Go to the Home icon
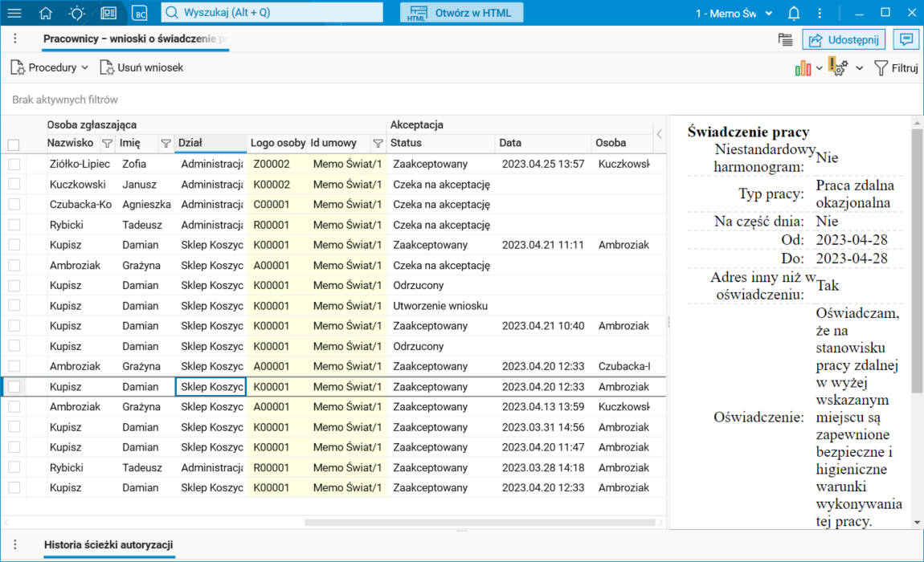 pyautogui.click(x=45, y=12)
